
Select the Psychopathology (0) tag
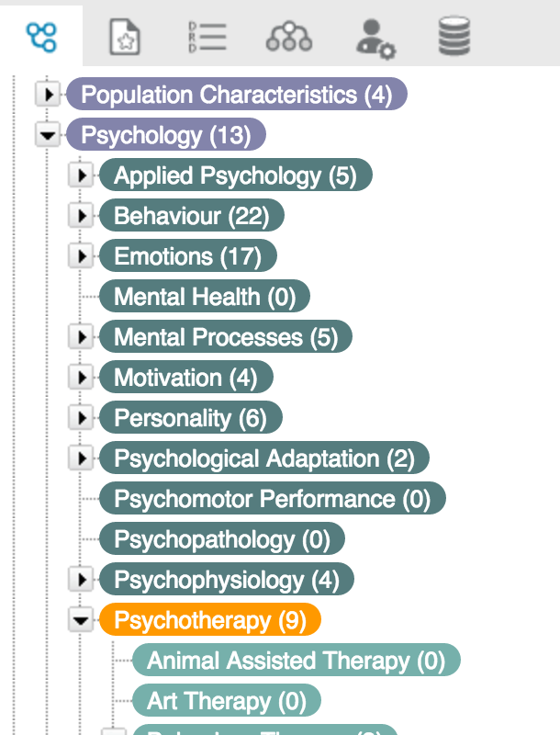[222, 539]
